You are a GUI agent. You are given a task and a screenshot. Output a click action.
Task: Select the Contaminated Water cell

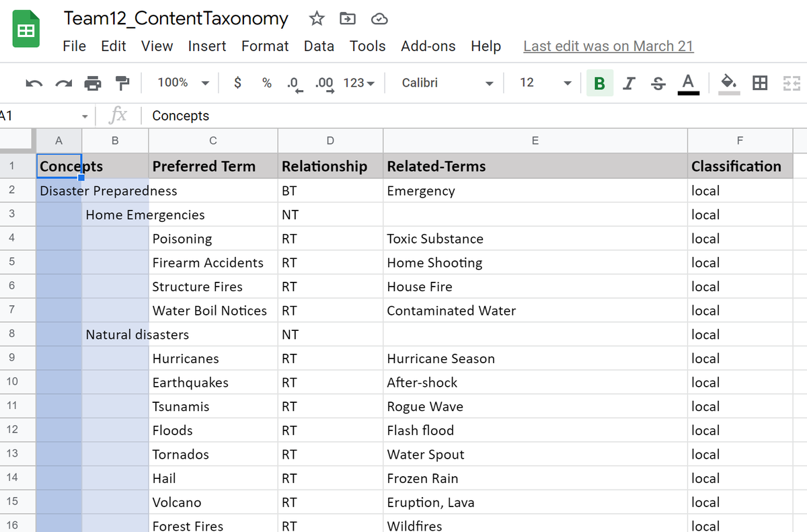[x=535, y=311]
